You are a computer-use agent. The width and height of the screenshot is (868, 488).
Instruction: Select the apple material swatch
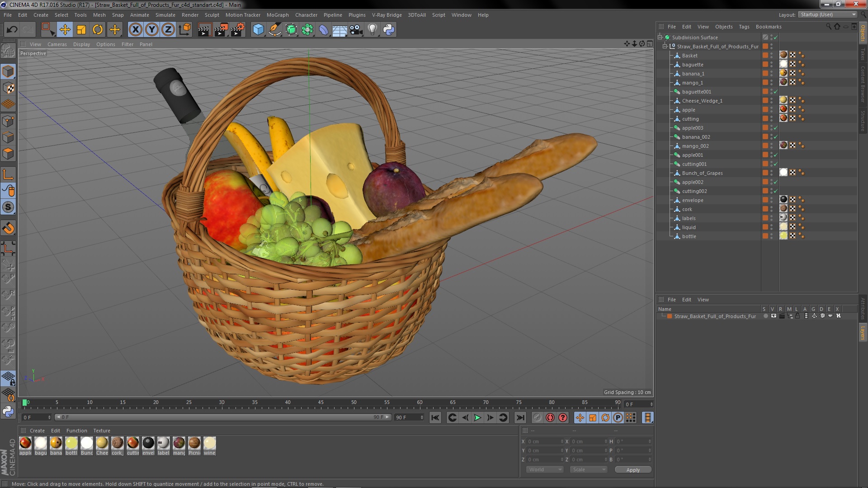(x=26, y=443)
